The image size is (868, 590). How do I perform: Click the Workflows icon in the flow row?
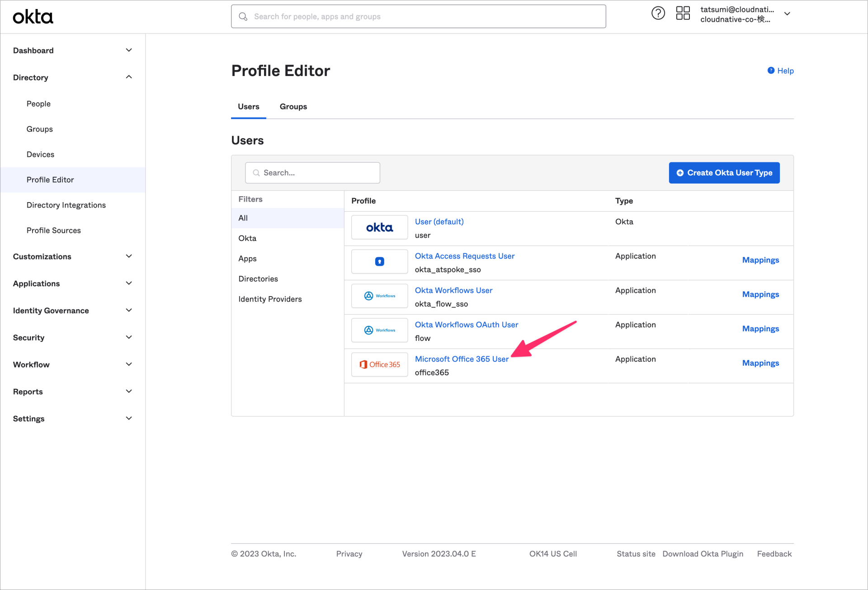coord(379,330)
